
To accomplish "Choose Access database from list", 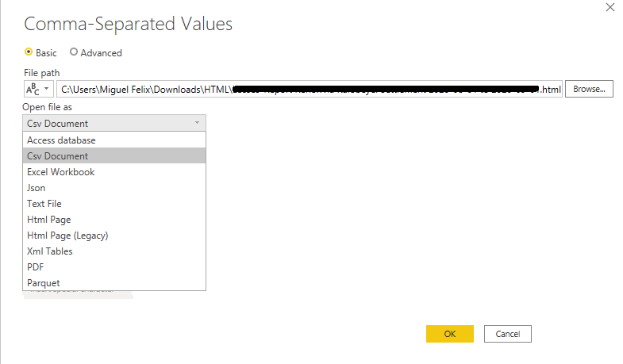I will pyautogui.click(x=61, y=140).
